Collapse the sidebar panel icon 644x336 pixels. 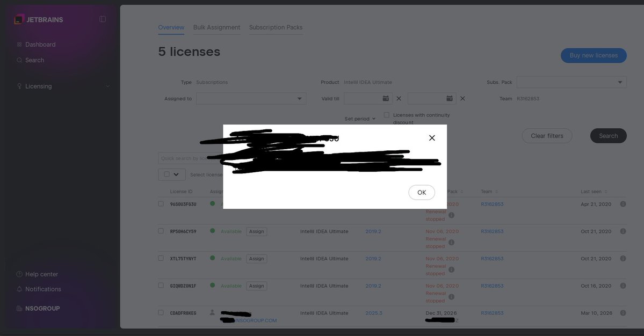(x=103, y=19)
